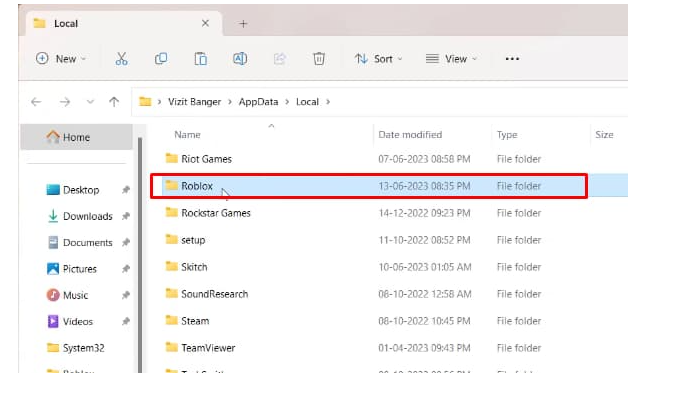This screenshot has width=698, height=393.
Task: Close the Local tab
Action: click(205, 23)
